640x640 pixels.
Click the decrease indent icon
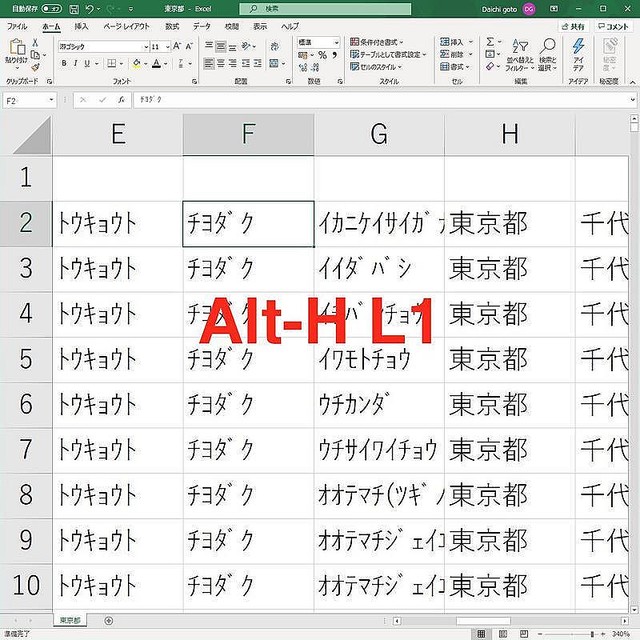click(x=246, y=64)
